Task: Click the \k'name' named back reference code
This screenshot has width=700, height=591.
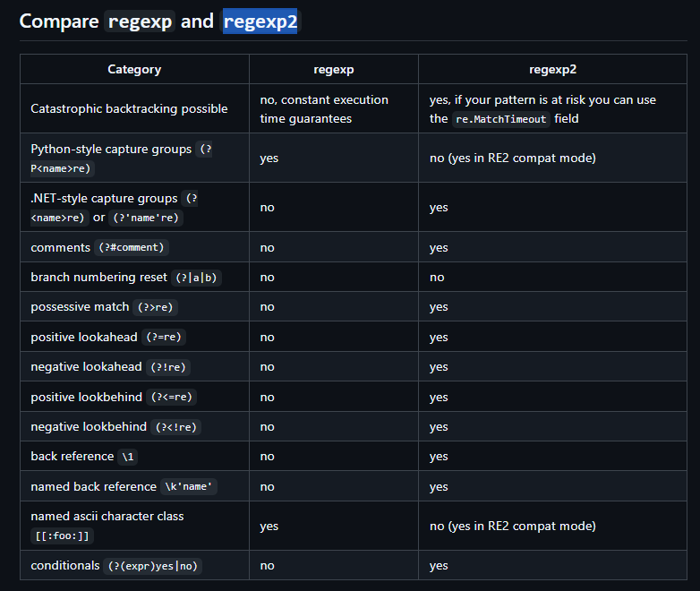Action: click(190, 487)
